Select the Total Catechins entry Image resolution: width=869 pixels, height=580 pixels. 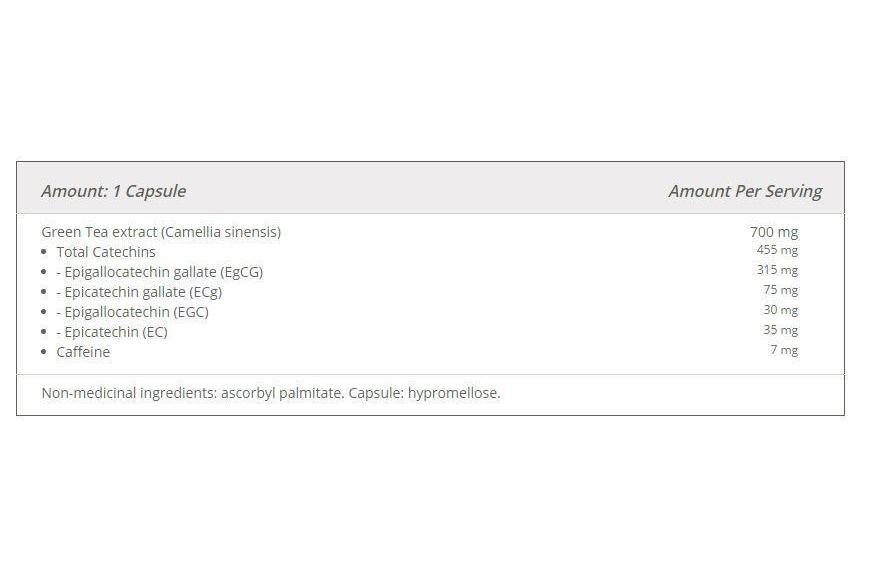pos(106,252)
